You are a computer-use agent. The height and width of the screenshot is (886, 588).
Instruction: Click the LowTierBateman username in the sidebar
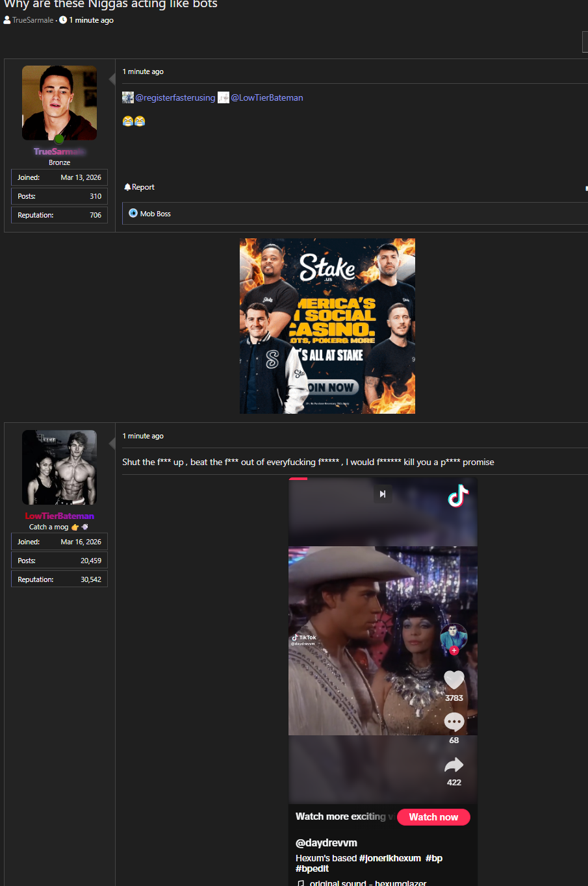pos(59,516)
